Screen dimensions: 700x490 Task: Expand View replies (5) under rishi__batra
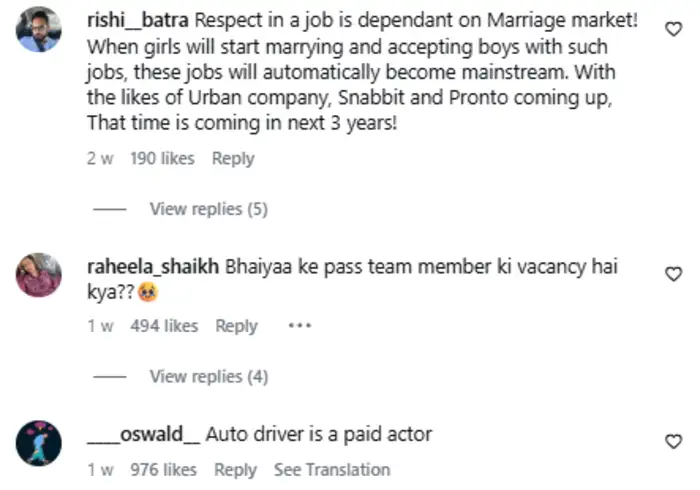[208, 209]
